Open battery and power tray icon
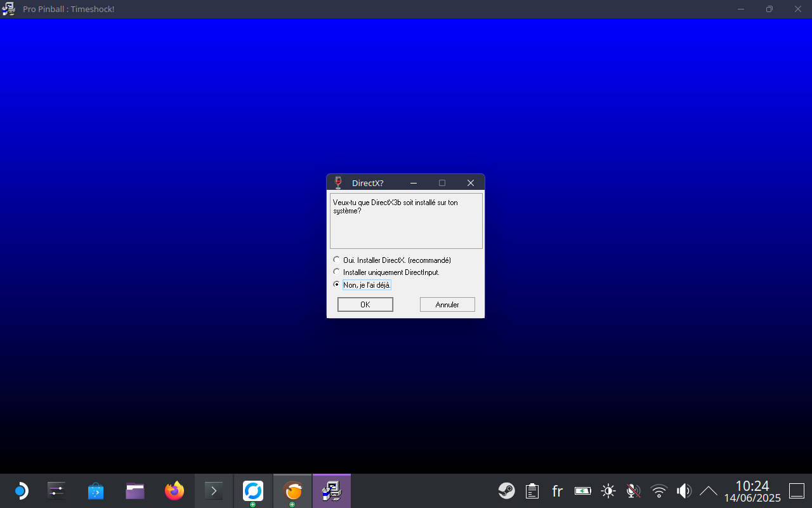 click(x=583, y=491)
